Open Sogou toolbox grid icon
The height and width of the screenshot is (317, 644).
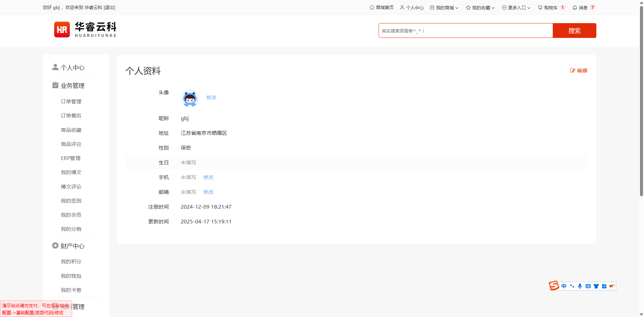click(604, 286)
